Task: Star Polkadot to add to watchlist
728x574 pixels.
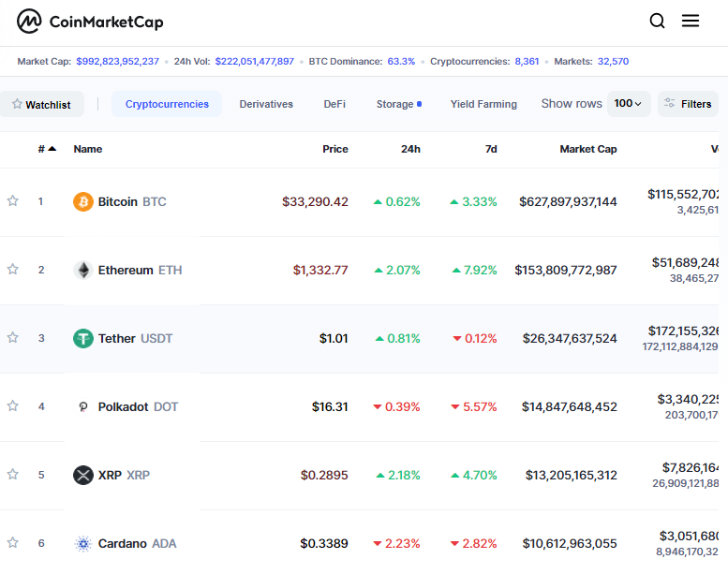Action: pos(12,406)
